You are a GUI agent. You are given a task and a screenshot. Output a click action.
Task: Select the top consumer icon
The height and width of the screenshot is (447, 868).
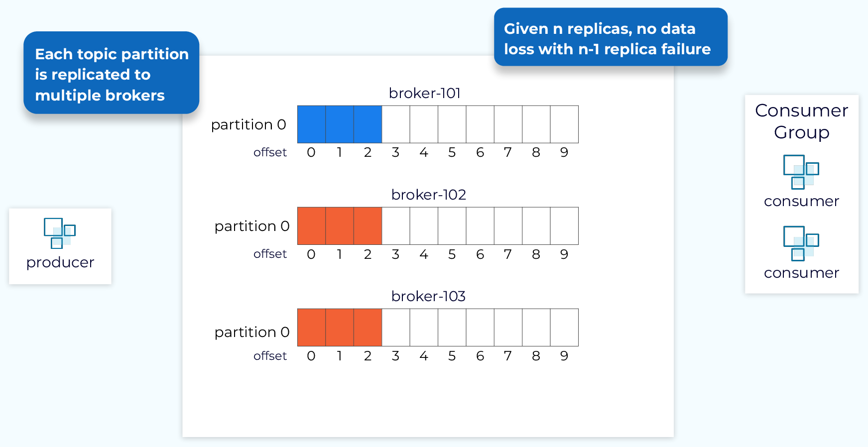tap(801, 172)
